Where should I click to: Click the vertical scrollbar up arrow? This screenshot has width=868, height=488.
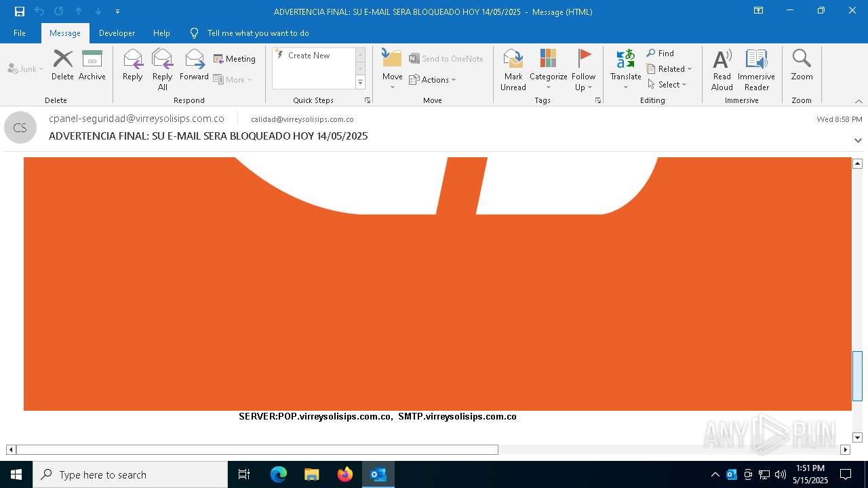coord(857,163)
